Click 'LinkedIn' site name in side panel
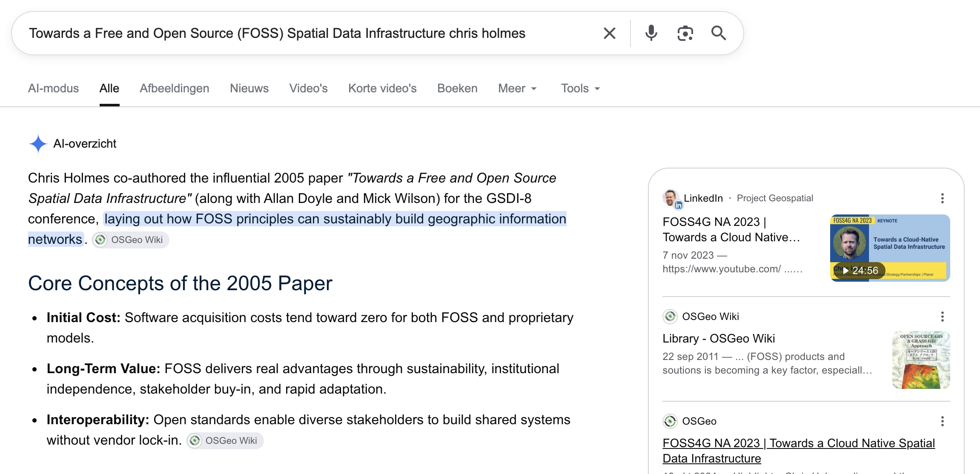Viewport: 980px width, 474px height. (703, 198)
